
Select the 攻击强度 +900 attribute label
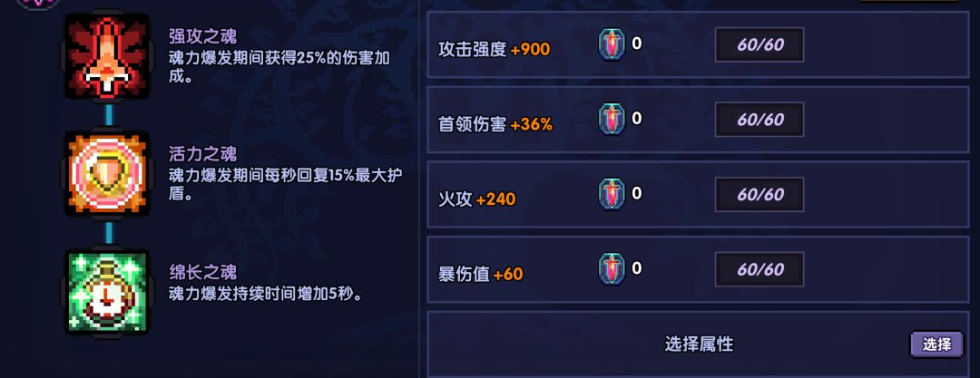coord(494,49)
